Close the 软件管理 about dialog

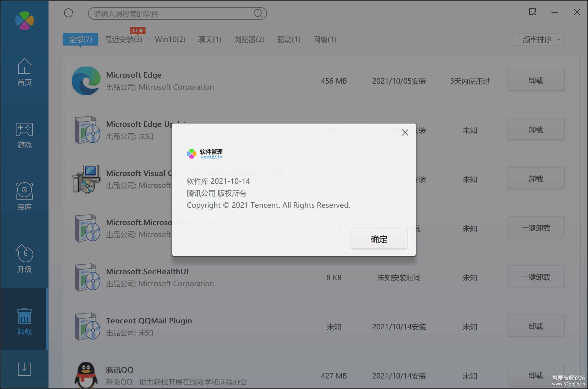(405, 132)
